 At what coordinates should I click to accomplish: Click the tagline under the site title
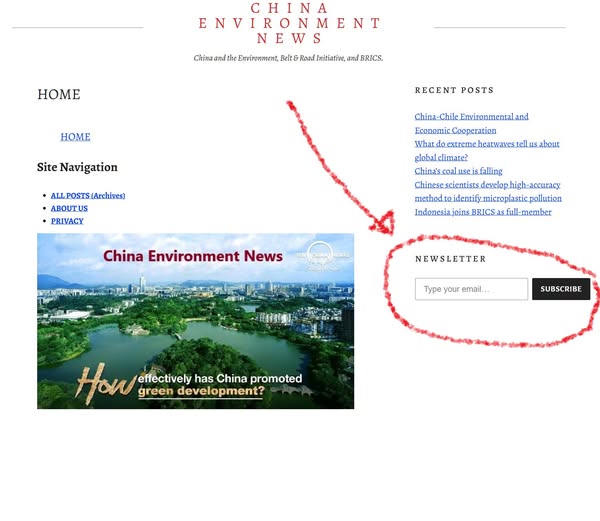click(x=288, y=58)
